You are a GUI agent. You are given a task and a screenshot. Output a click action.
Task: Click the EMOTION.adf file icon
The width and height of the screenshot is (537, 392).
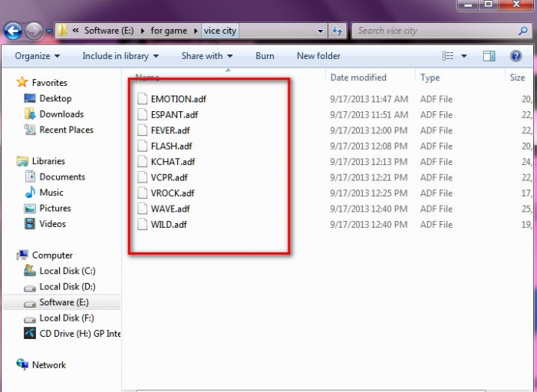click(142, 99)
